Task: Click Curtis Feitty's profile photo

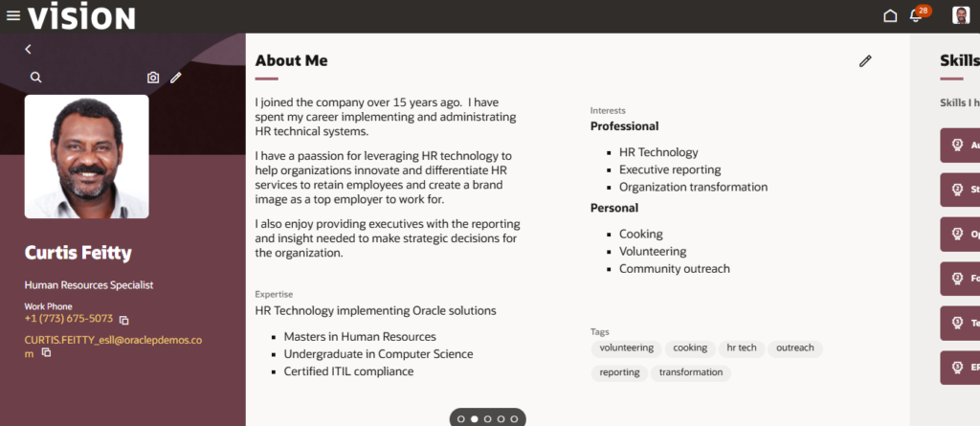Action: coord(87,156)
